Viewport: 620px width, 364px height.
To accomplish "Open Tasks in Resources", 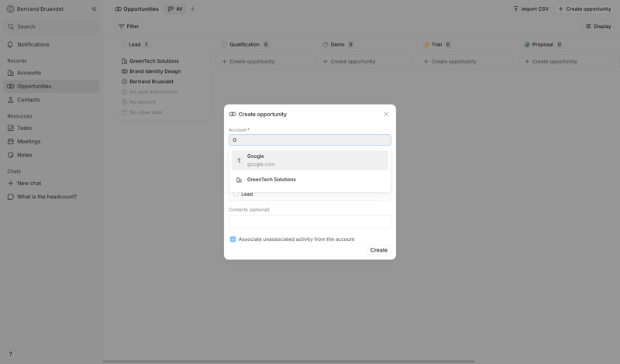I will [51, 128].
